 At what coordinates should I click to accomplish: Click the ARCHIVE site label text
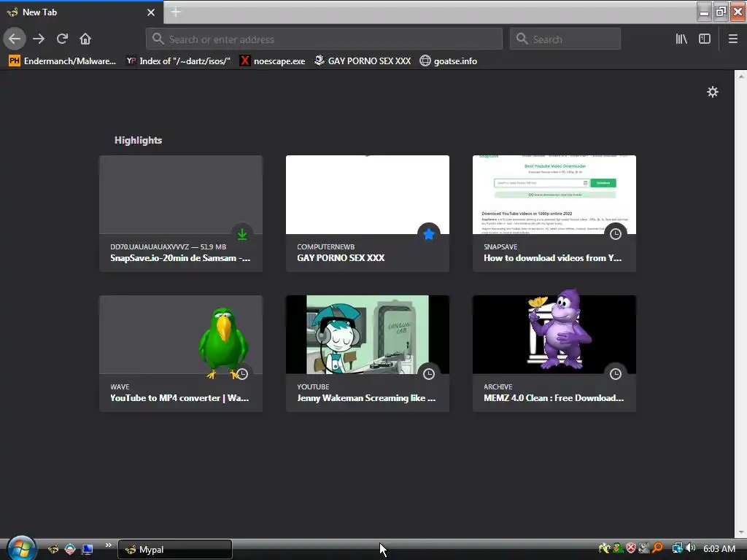click(498, 386)
